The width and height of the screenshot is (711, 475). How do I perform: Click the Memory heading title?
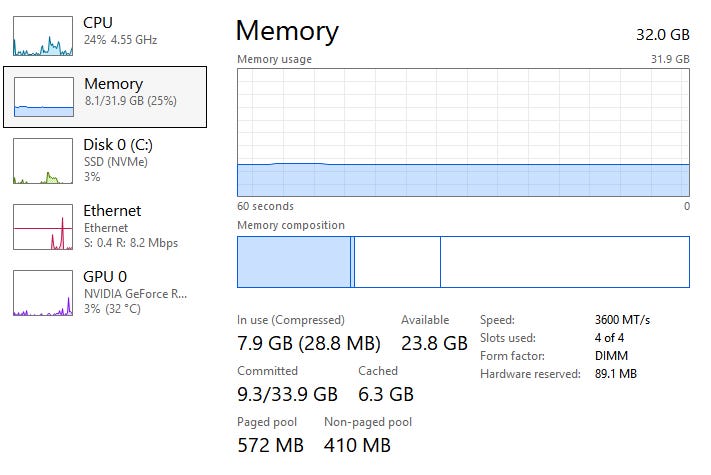pyautogui.click(x=287, y=31)
